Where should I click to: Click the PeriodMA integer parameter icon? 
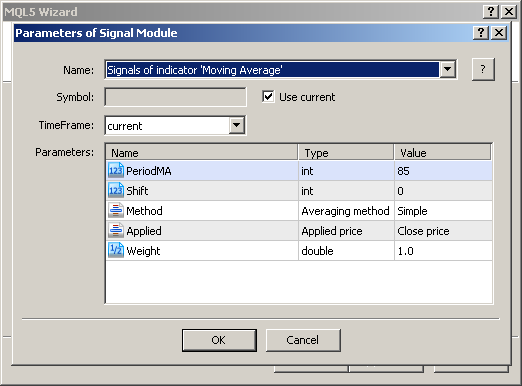click(116, 171)
